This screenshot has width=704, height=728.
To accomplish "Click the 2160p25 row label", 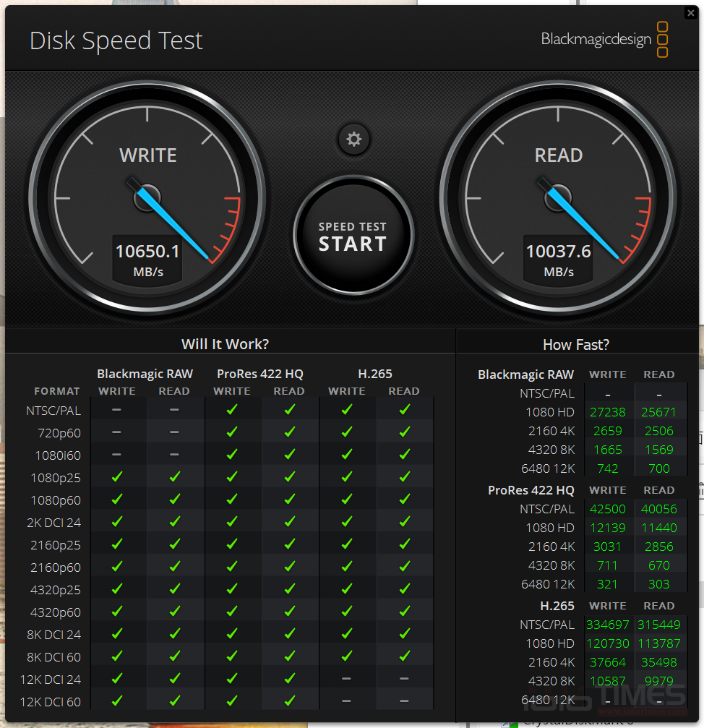I will (56, 545).
